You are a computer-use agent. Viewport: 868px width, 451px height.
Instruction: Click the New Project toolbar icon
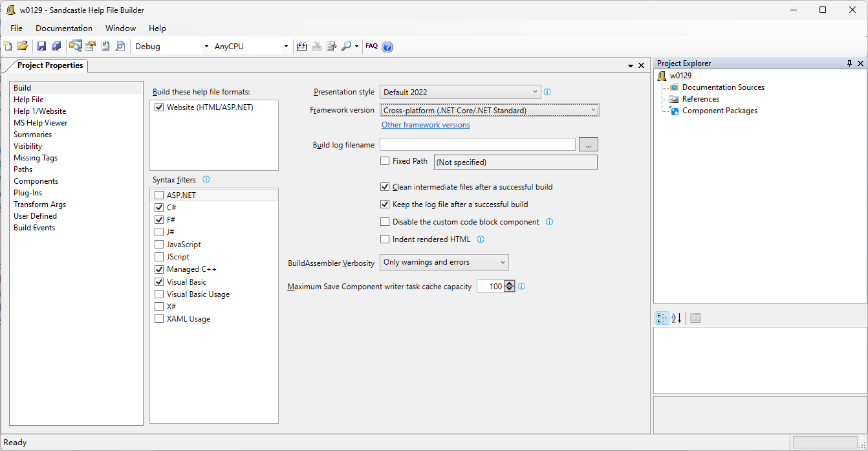click(8, 46)
